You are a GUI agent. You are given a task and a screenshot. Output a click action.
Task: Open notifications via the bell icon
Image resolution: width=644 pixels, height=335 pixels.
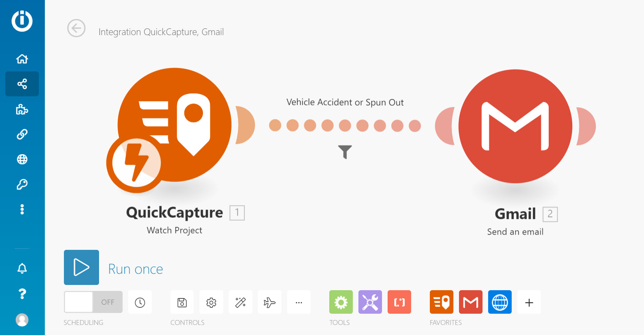pos(22,268)
